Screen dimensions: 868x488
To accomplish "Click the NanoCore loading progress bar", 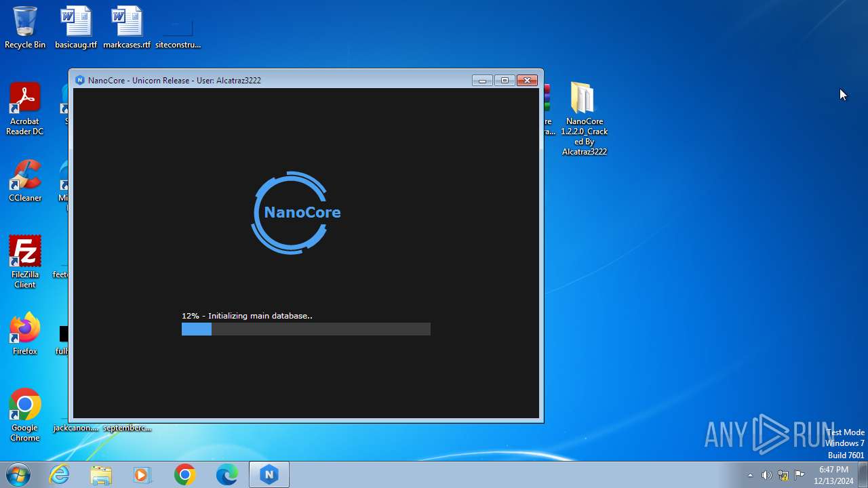I will tap(306, 329).
